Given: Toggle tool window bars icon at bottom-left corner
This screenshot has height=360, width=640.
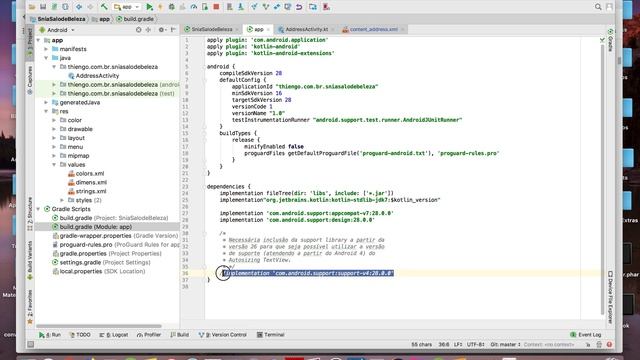Looking at the screenshot, I should [31, 344].
